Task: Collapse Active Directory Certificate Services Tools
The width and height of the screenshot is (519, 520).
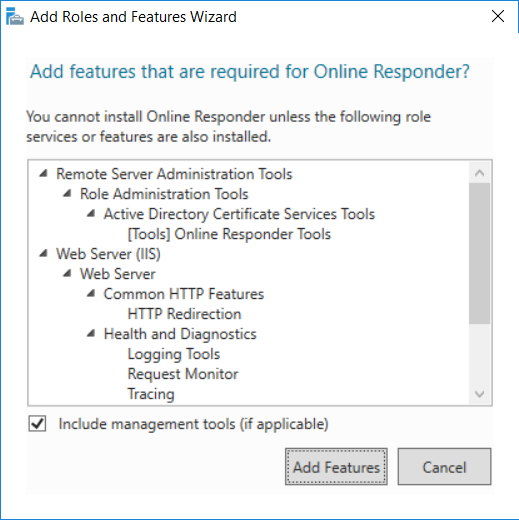Action: (x=91, y=213)
